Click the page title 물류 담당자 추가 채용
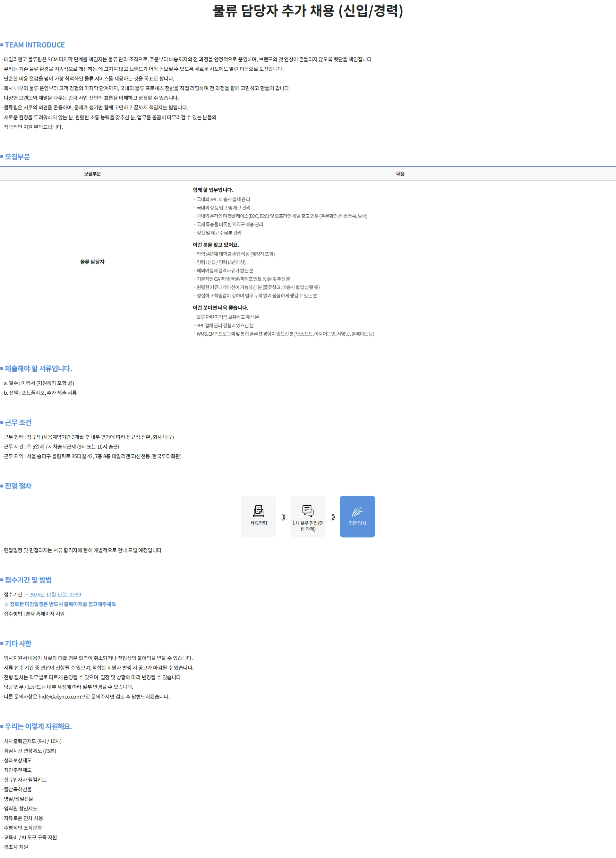 click(x=308, y=11)
